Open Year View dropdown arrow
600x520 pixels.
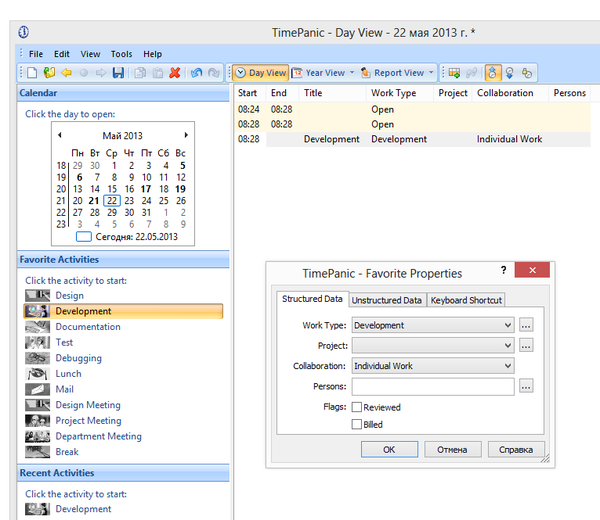(x=352, y=72)
